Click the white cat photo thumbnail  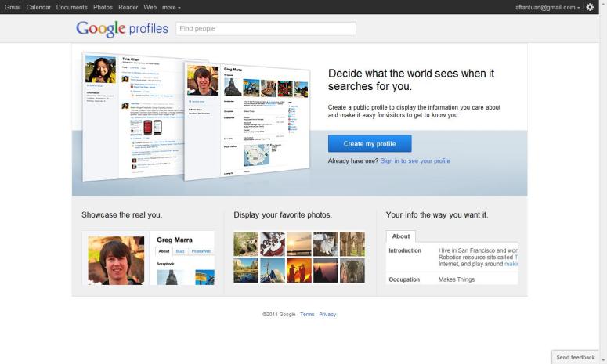(326, 244)
